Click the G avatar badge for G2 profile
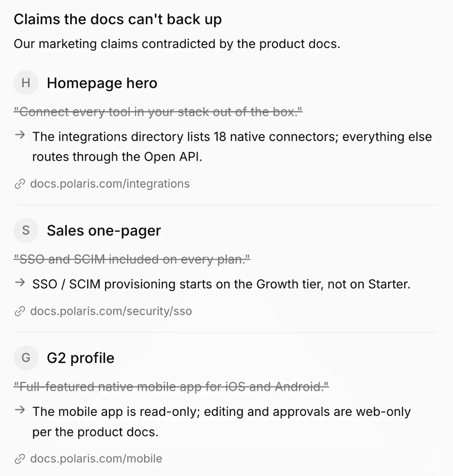 tap(26, 358)
